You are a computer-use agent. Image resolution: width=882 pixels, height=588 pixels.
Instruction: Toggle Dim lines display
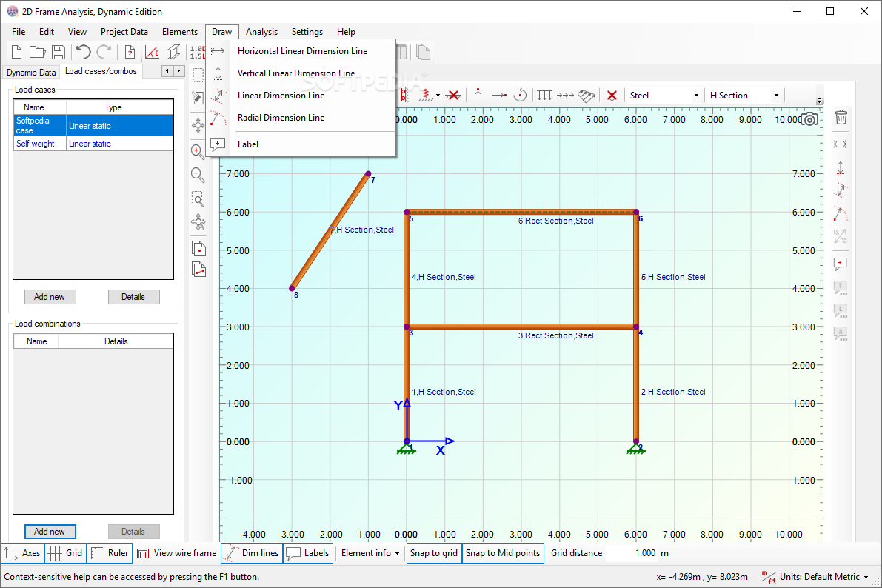pos(252,553)
